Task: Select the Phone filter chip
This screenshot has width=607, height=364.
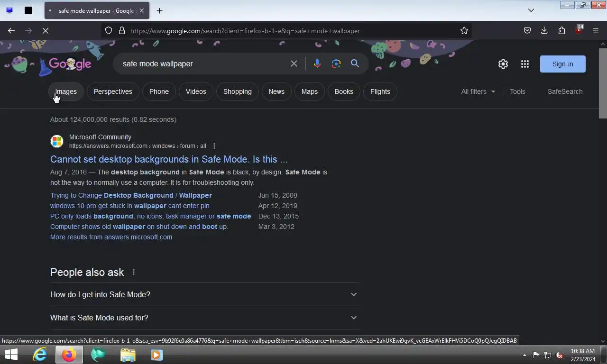Action: (x=159, y=91)
